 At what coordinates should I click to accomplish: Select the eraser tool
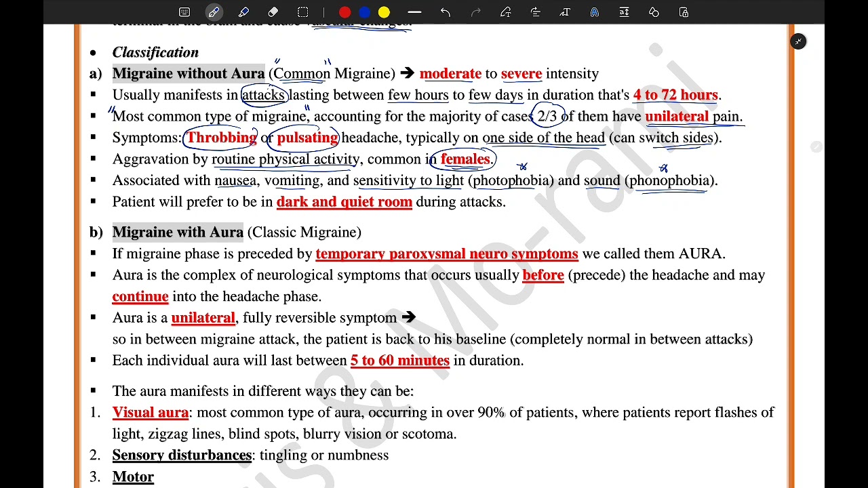click(x=273, y=12)
